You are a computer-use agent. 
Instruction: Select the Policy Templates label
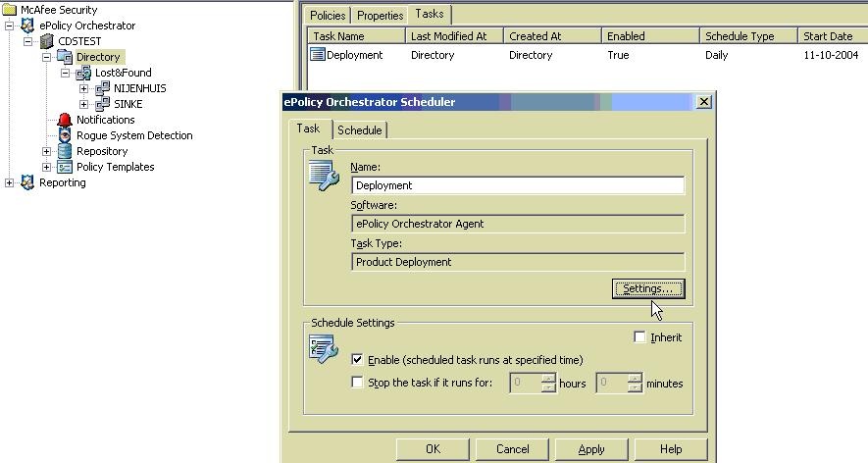(x=115, y=167)
